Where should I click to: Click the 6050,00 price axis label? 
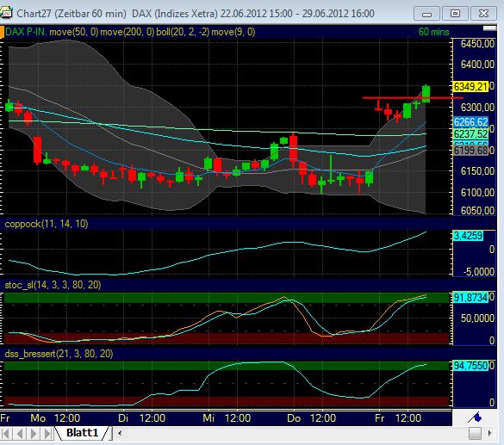[x=477, y=211]
